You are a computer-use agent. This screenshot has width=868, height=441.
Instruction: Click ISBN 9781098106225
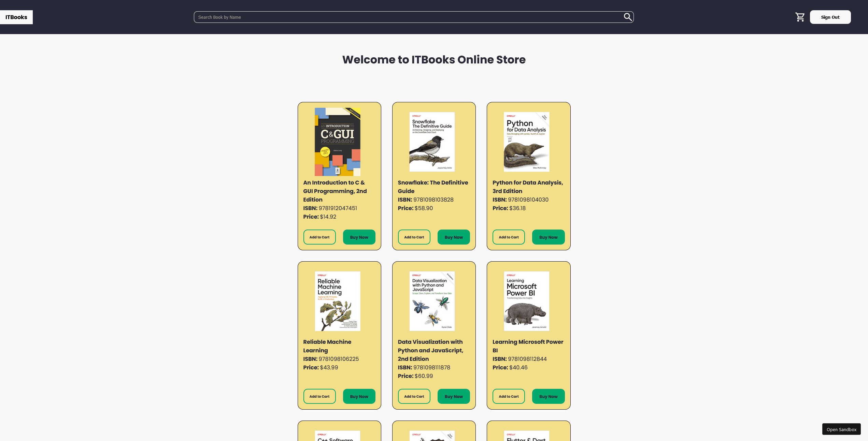point(339,359)
